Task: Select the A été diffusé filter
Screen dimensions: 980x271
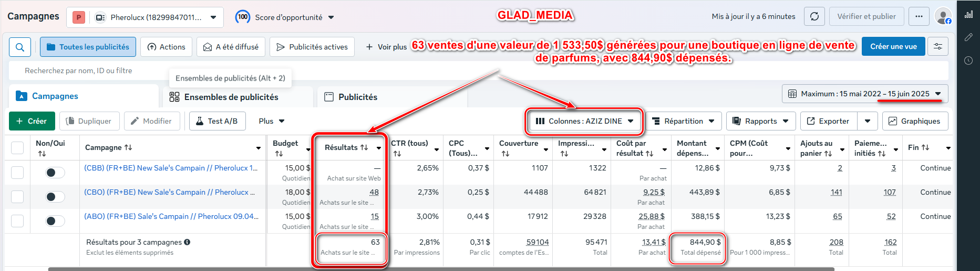Action: click(x=231, y=47)
